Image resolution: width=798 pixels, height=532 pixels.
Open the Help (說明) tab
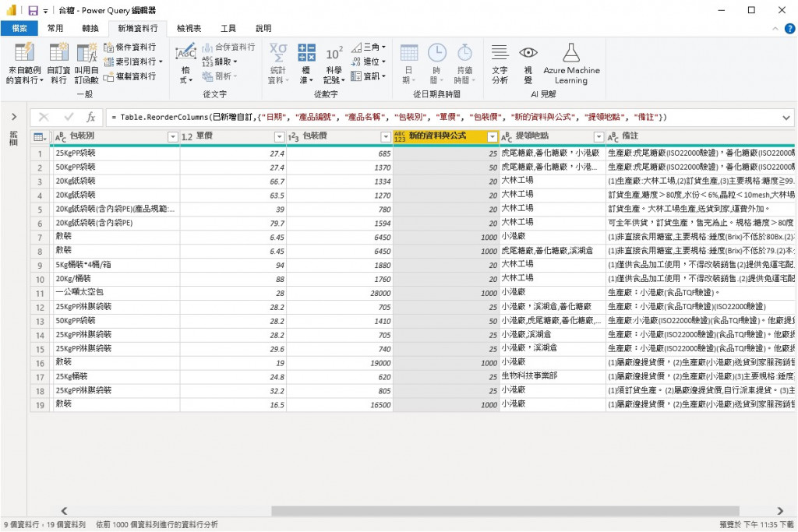[263, 29]
